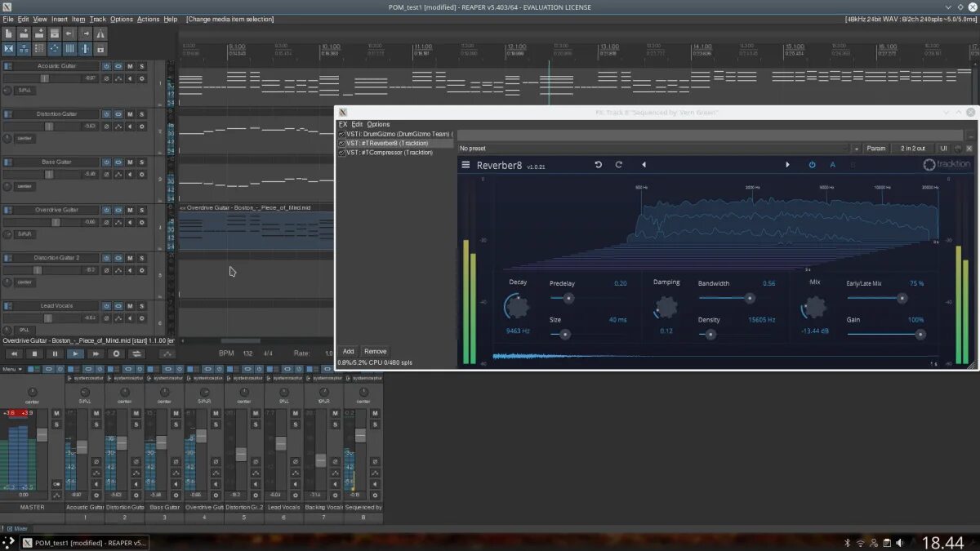980x551 pixels.
Task: Open Project settings from the toolbar
Action: coord(54,33)
